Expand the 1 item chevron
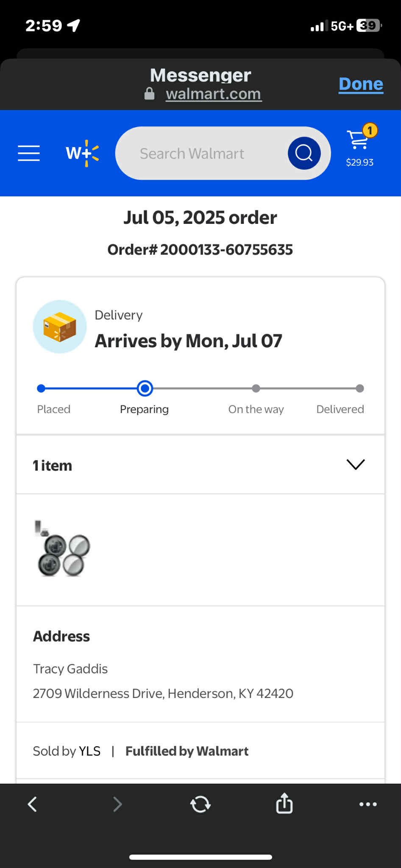The height and width of the screenshot is (868, 401). [x=355, y=464]
